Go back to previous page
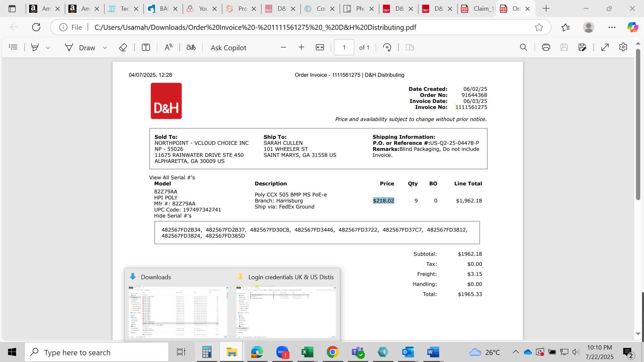644x362 pixels. (14, 27)
